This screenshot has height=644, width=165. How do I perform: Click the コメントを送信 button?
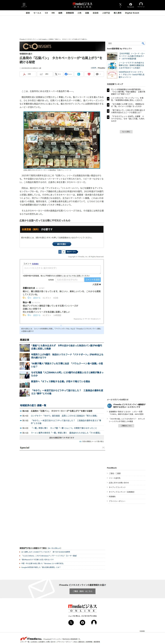point(92,280)
